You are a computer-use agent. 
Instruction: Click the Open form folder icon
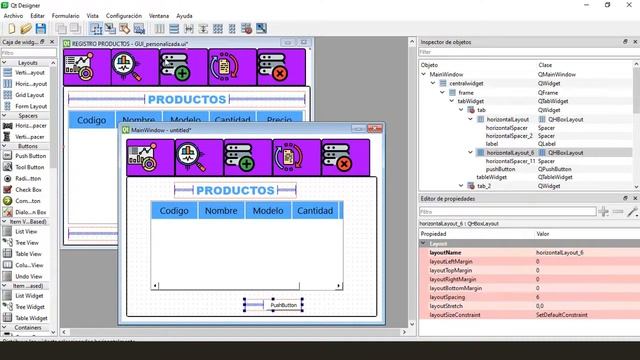(x=26, y=29)
